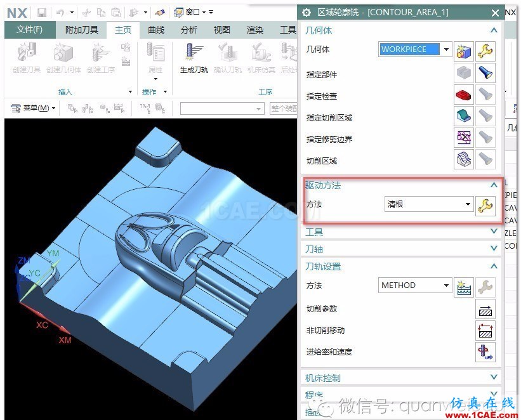Image resolution: width=521 pixels, height=420 pixels.
Task: Edit geometry wrench icon beside WORKPIECE
Action: (485, 51)
